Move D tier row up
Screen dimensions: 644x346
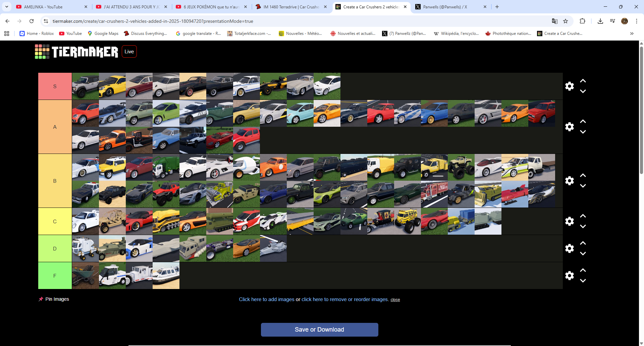click(583, 243)
